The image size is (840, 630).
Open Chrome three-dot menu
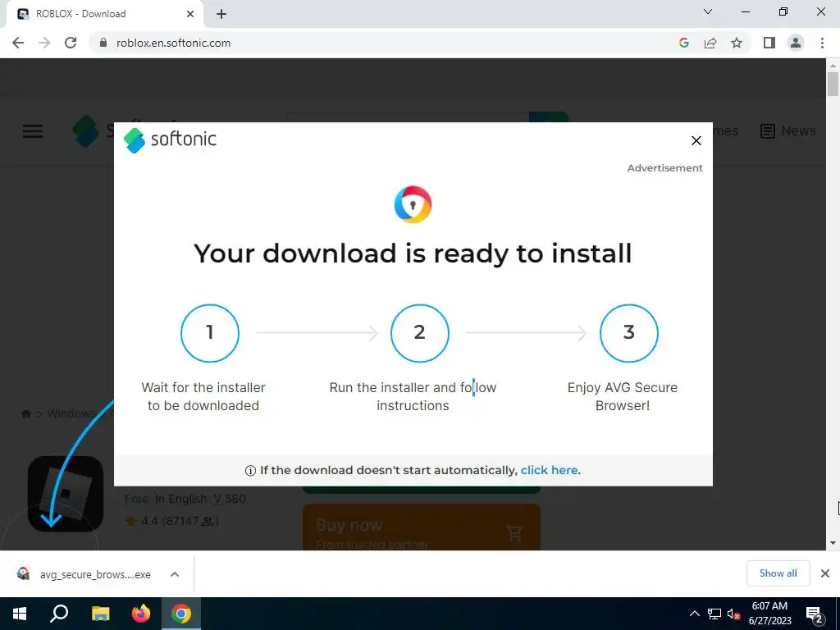pyautogui.click(x=822, y=43)
